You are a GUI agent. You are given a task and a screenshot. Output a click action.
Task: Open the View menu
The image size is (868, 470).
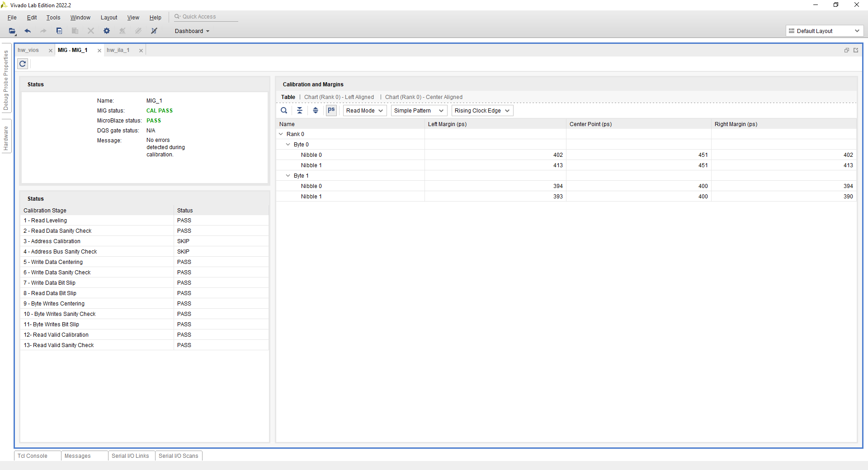click(133, 18)
